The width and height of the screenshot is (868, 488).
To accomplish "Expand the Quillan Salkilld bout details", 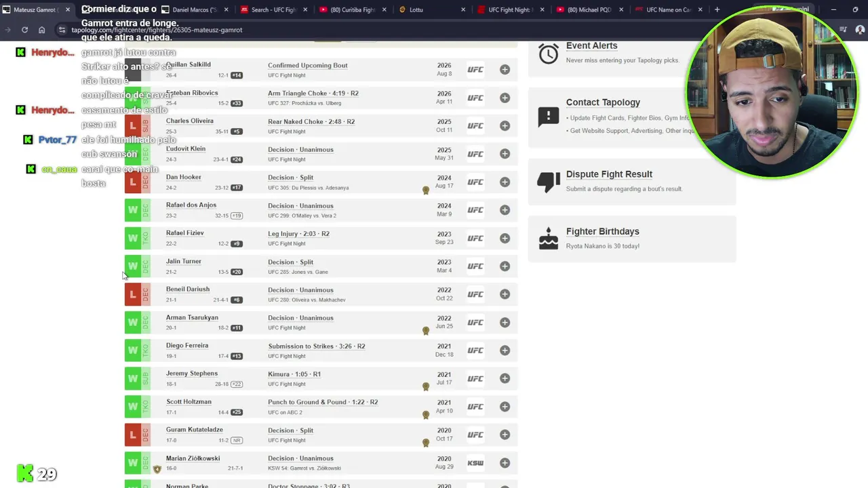I will pyautogui.click(x=505, y=69).
